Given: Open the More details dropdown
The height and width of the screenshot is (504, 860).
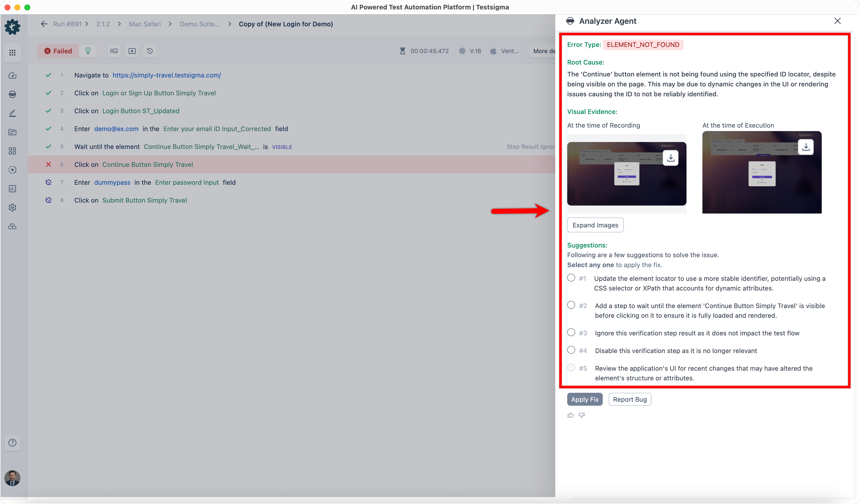Looking at the screenshot, I should coord(543,51).
